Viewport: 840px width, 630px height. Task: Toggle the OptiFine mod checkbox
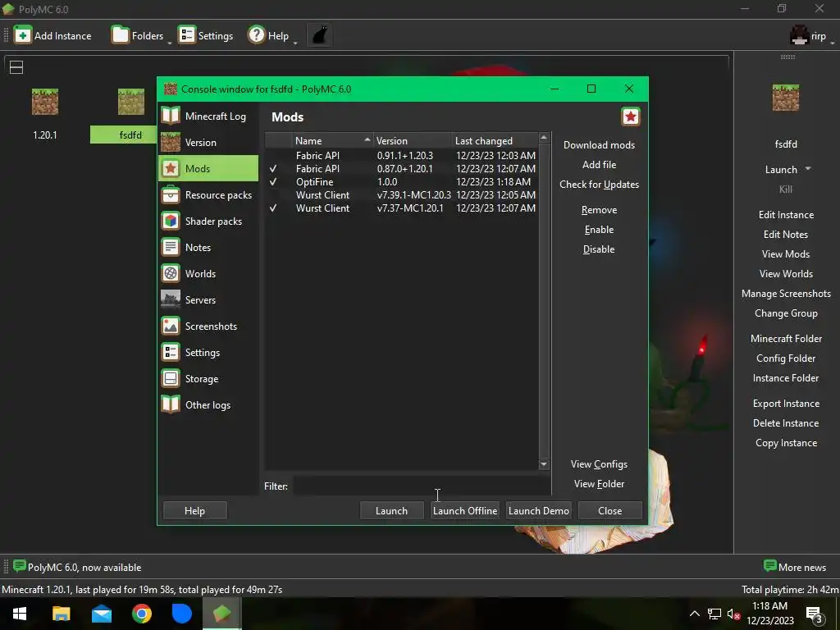(x=273, y=181)
